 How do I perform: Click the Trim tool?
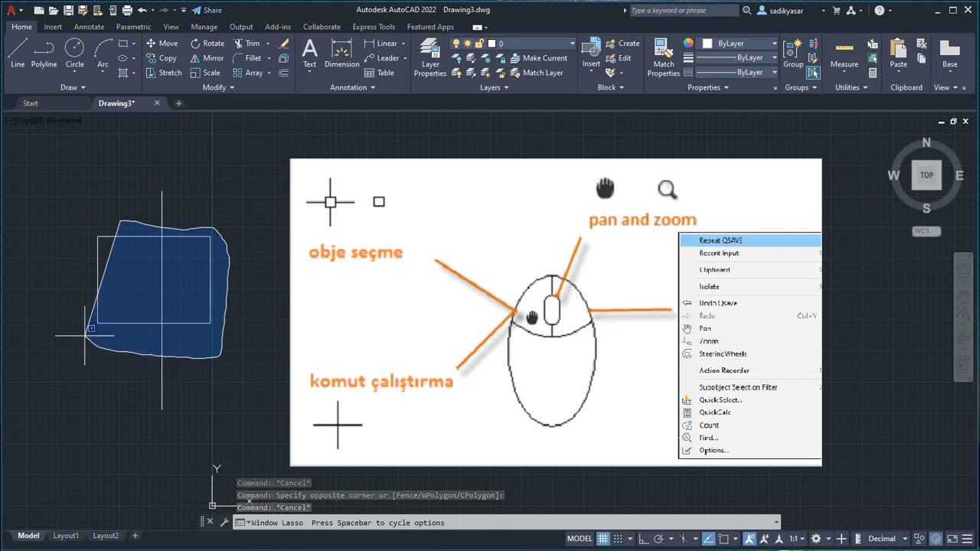(247, 44)
